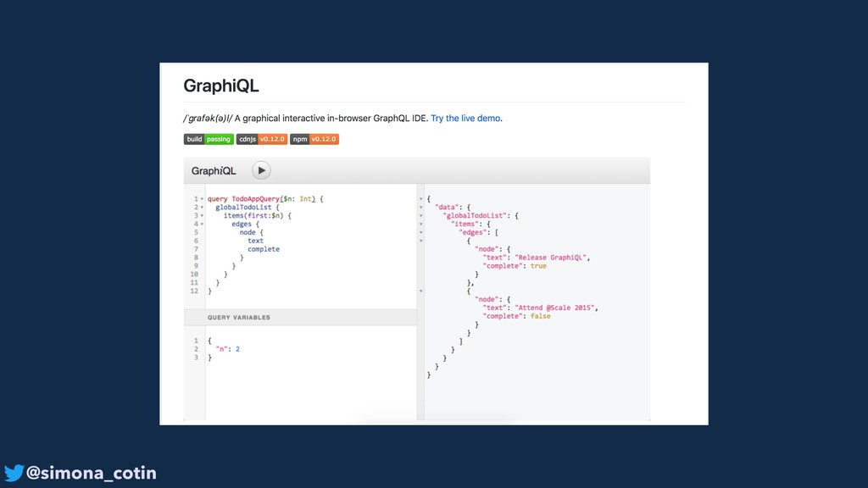Open the 'Try the live demo' link
The width and height of the screenshot is (868, 488).
(x=465, y=119)
